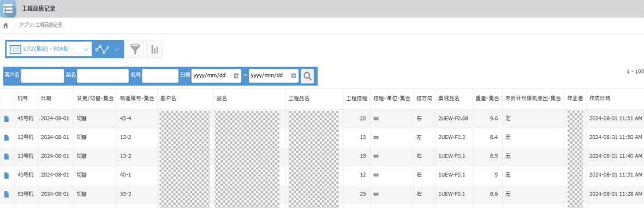Image resolution: width=644 pixels, height=208 pixels.
Task: Click the 捻方向 column header
Action: (x=424, y=99)
